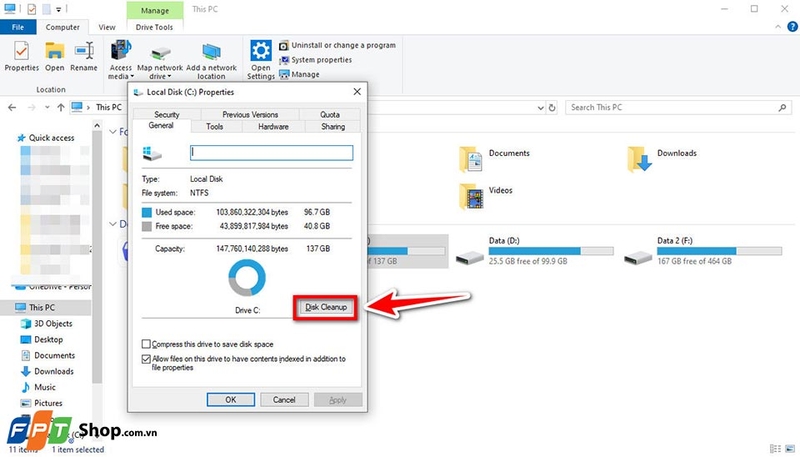Open the Videos folder in main pane

pyautogui.click(x=486, y=197)
